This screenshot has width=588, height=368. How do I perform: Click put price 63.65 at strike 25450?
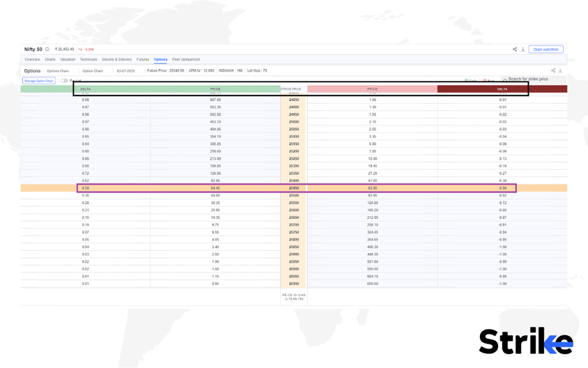pyautogui.click(x=372, y=188)
